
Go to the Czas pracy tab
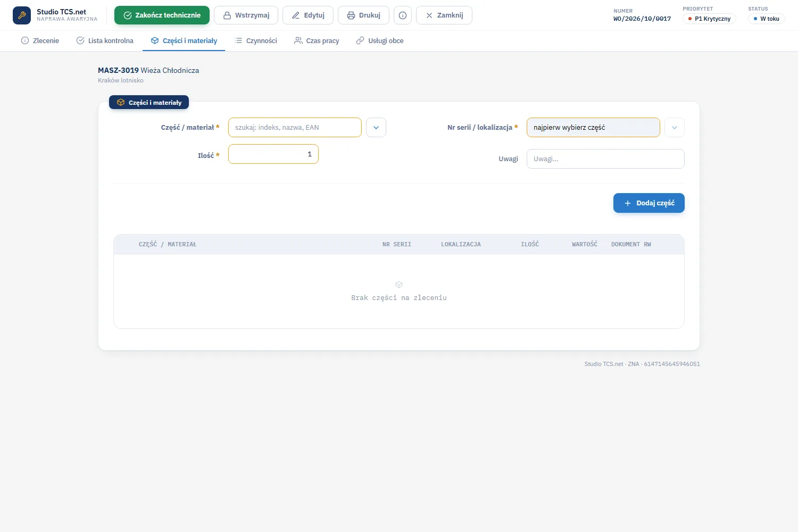(317, 40)
